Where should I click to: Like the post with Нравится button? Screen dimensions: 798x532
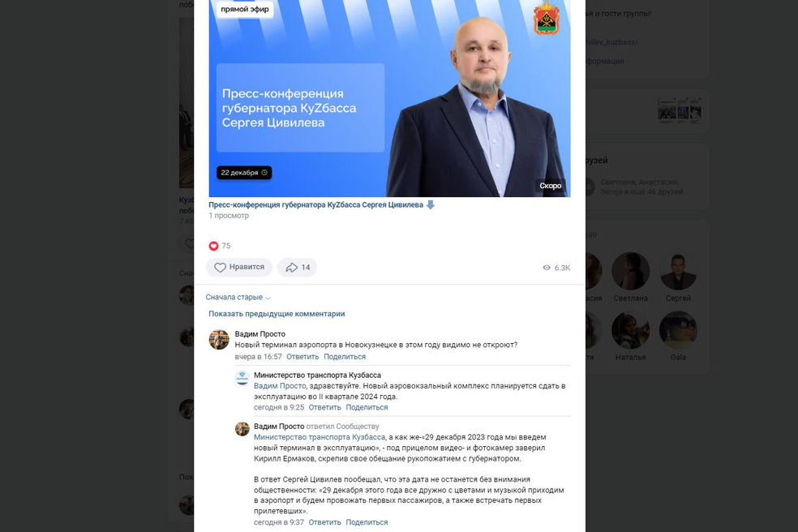click(x=239, y=268)
